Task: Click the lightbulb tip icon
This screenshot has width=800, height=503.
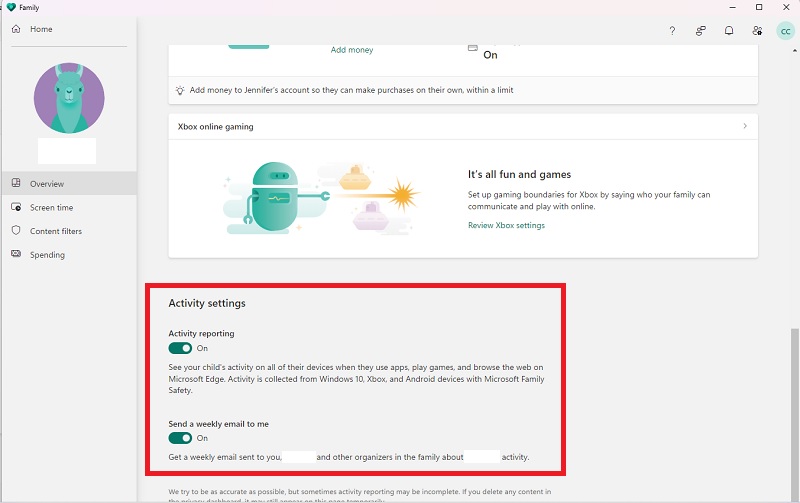Action: 180,90
